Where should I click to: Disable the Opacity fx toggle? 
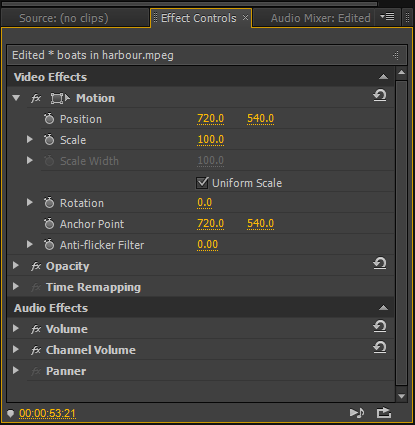(36, 266)
